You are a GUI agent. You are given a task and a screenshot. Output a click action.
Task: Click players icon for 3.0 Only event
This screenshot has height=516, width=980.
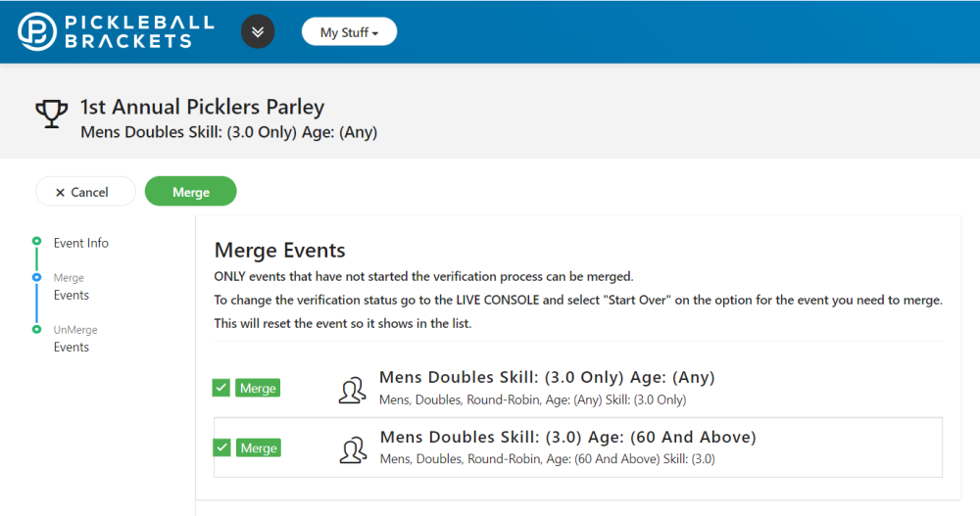[x=352, y=390]
